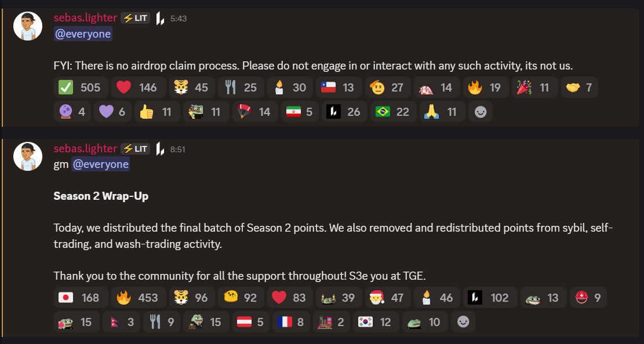
Task: Open emoji picker on the airdrop message
Action: click(x=481, y=112)
